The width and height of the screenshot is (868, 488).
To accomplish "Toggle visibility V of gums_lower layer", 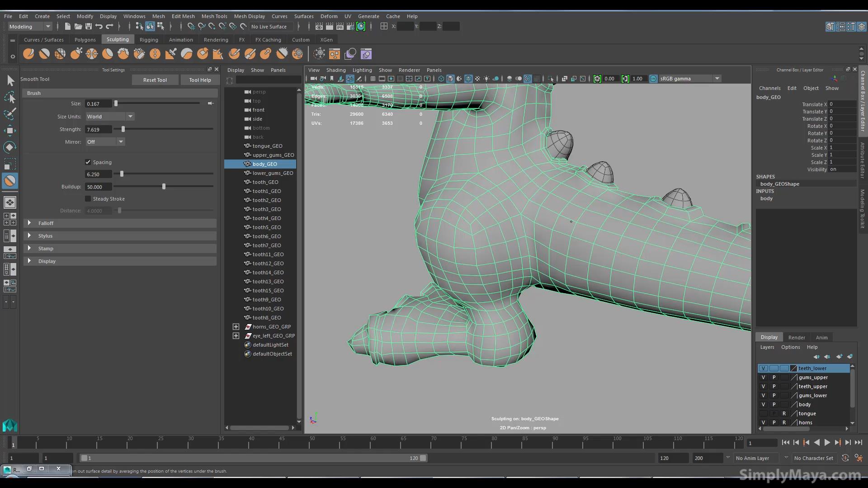I will [764, 395].
